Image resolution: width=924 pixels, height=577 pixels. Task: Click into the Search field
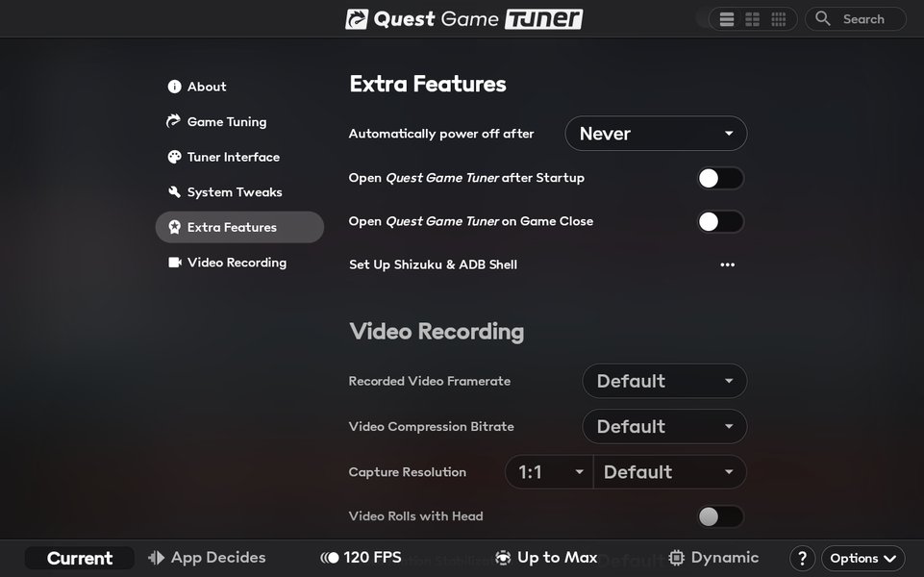856,19
